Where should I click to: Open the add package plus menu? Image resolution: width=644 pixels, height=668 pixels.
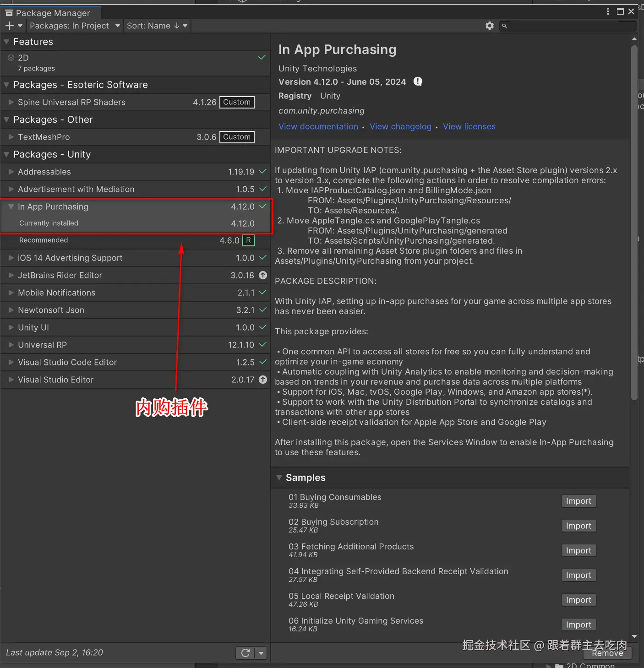(x=13, y=26)
